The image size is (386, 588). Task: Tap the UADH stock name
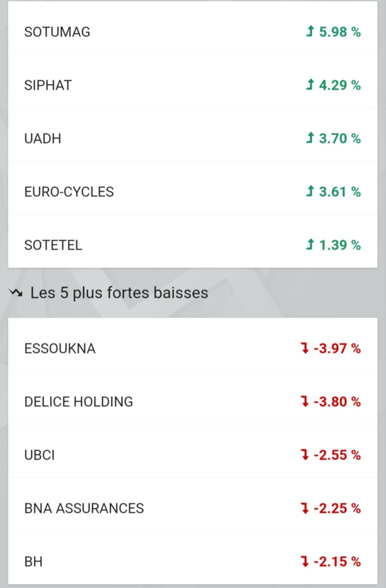click(x=43, y=138)
